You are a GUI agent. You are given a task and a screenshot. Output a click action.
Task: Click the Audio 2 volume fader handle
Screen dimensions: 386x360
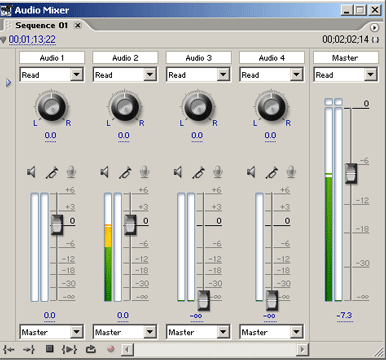[x=130, y=225]
